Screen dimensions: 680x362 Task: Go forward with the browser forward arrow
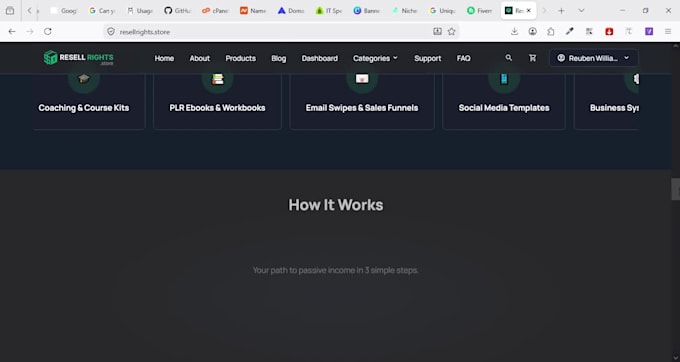coord(29,31)
